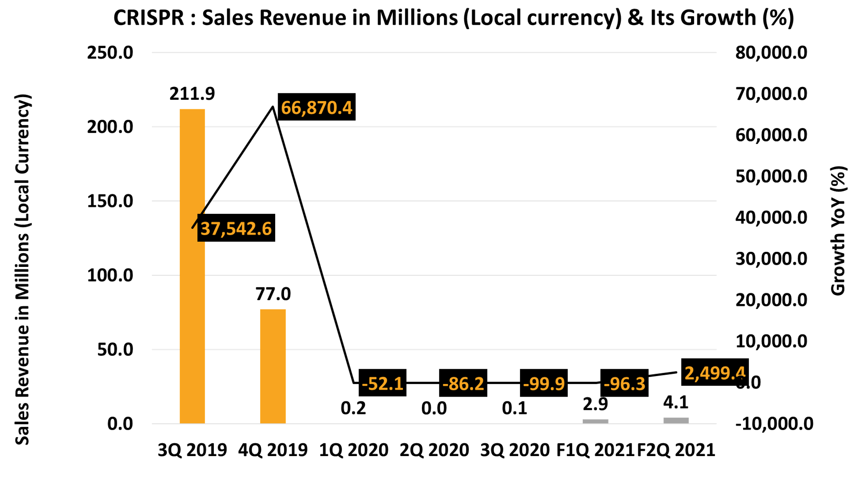Click the 80,000.0 right axis tick label
The height and width of the screenshot is (486, 868).
(x=771, y=53)
